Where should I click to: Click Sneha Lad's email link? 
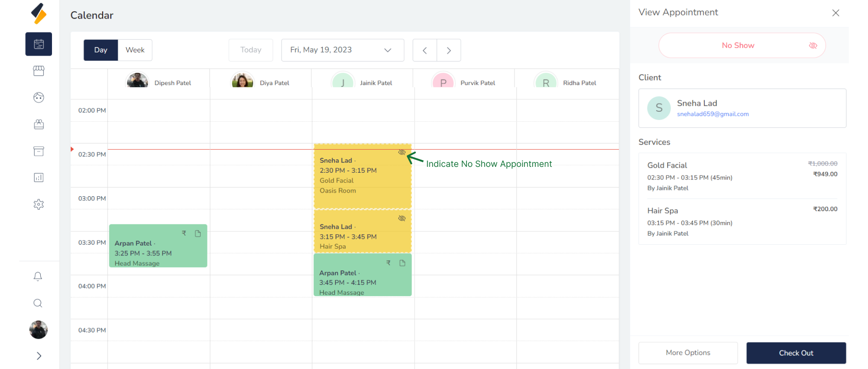click(x=712, y=114)
